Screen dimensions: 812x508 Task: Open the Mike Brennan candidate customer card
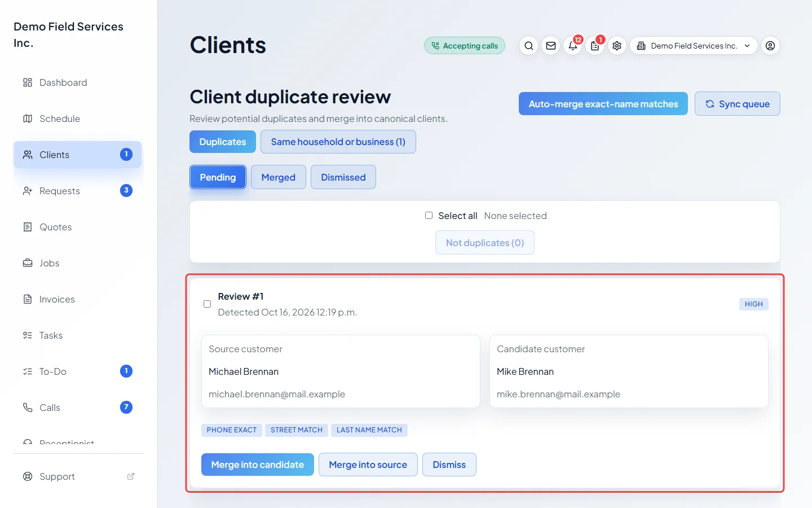(x=629, y=371)
